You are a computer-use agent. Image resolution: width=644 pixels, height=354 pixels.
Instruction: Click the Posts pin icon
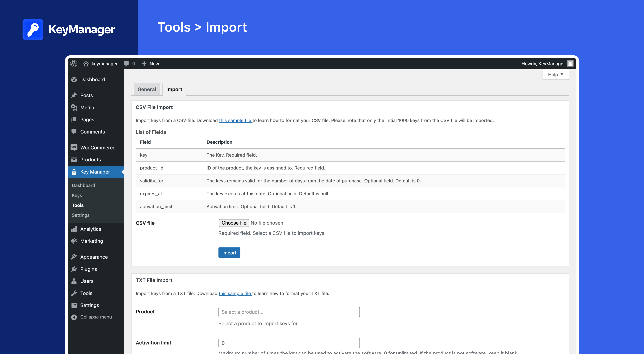[x=74, y=95]
